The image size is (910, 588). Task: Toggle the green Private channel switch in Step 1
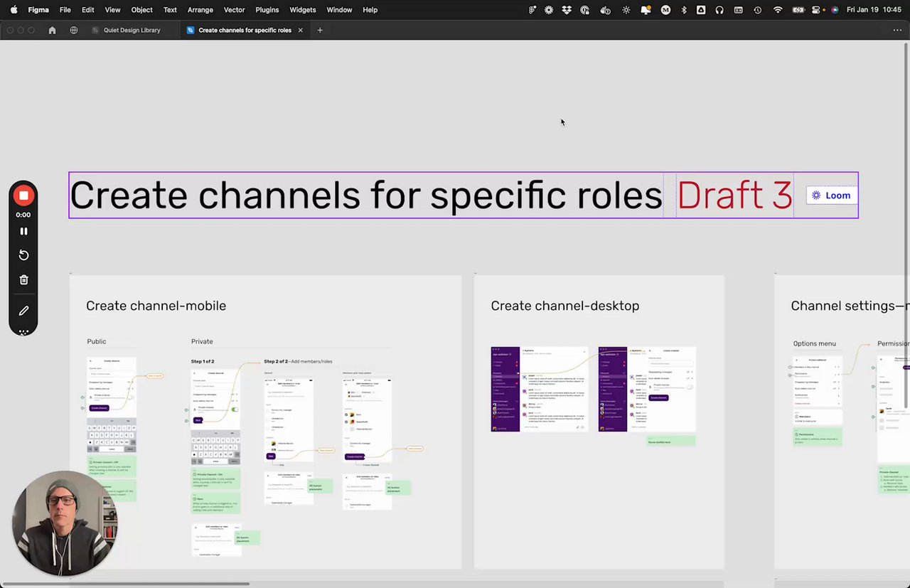(235, 410)
